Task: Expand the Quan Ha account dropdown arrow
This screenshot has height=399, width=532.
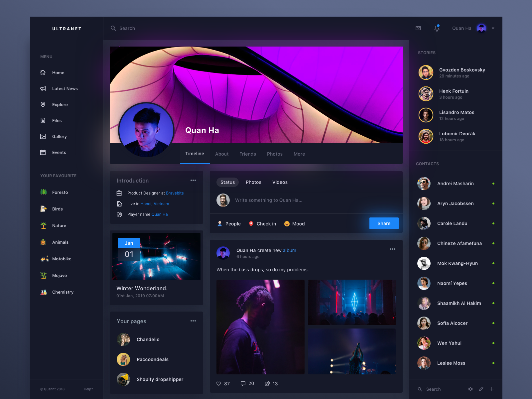Action: click(x=493, y=28)
